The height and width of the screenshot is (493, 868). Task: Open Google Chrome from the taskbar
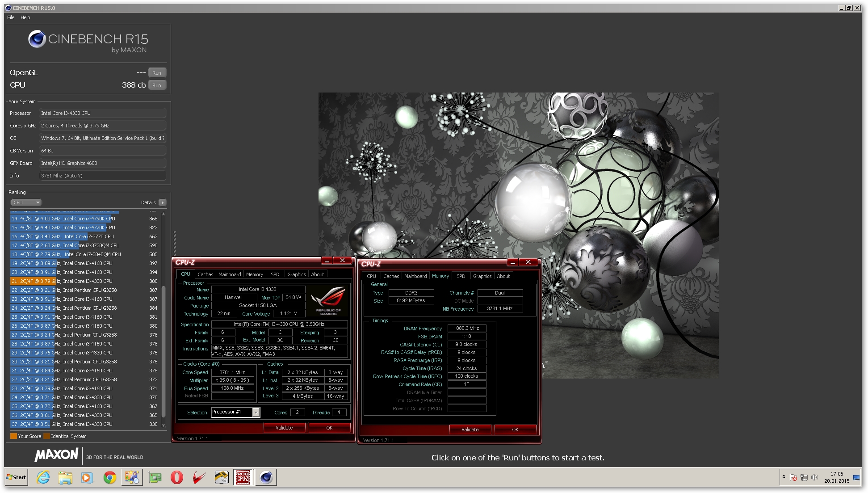pos(109,477)
